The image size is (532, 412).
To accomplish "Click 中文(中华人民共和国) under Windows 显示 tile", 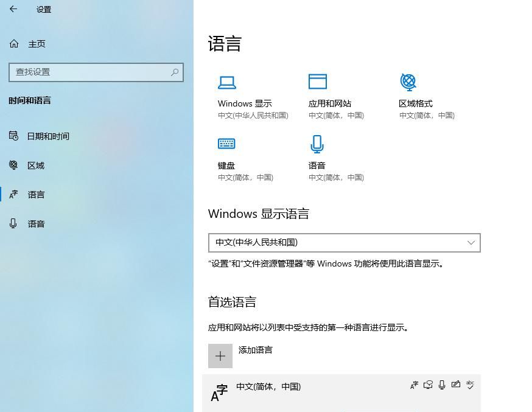I will click(253, 116).
